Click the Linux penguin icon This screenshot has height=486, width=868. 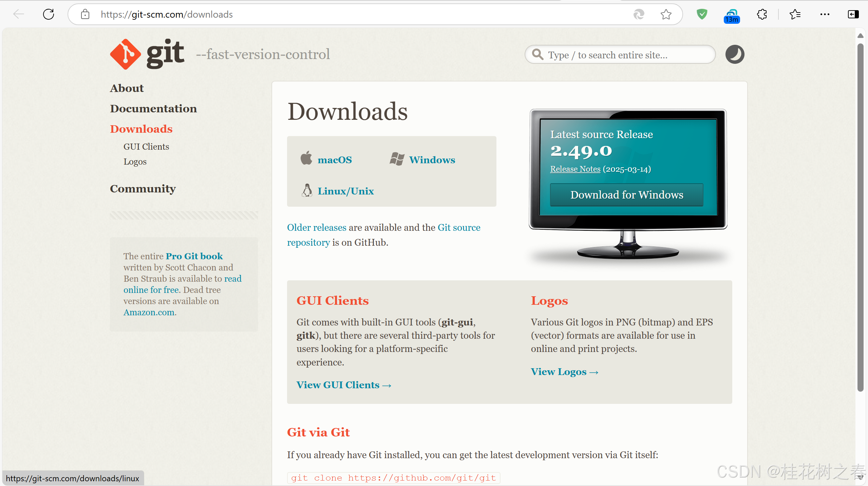(307, 190)
